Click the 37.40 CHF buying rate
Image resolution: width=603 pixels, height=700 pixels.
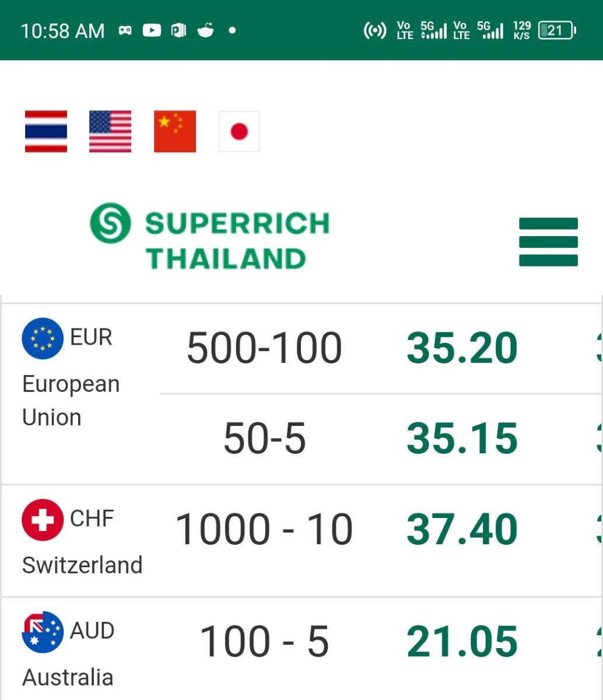coord(462,530)
